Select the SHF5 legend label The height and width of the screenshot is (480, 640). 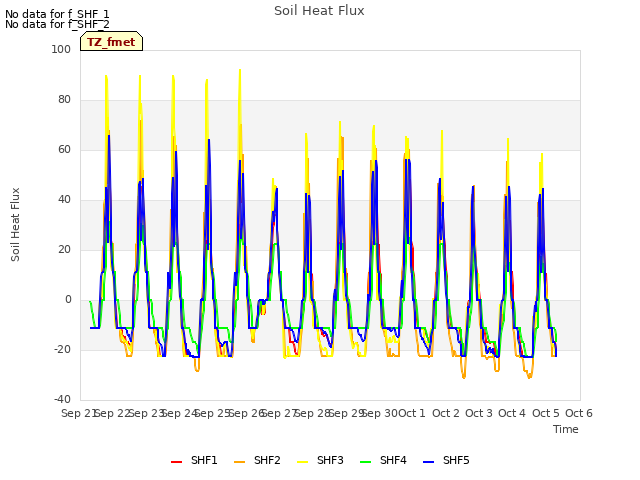[x=456, y=460]
